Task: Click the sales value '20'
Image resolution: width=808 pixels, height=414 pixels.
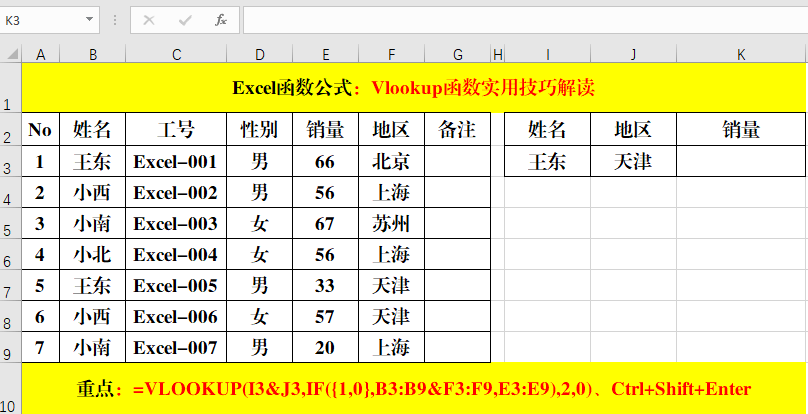Action: point(326,347)
